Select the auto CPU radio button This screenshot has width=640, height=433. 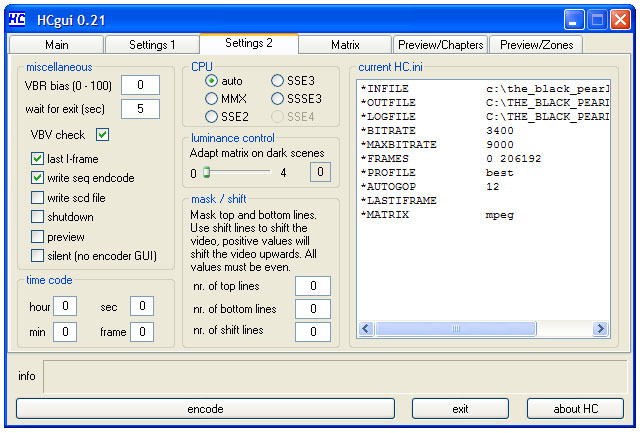pos(211,81)
